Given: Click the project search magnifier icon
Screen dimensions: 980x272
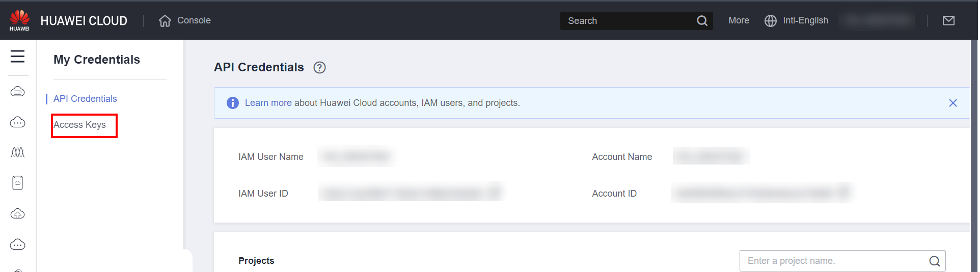Looking at the screenshot, I should coord(934,261).
